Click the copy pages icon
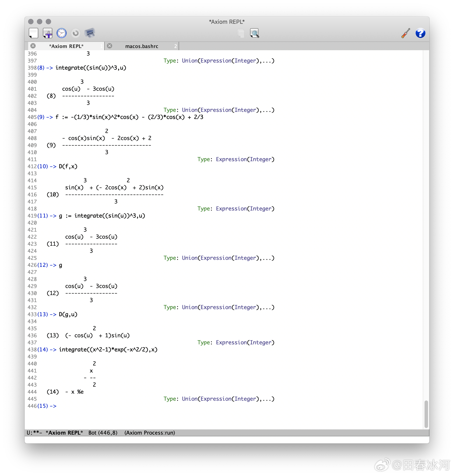The width and height of the screenshot is (454, 476). (x=241, y=33)
